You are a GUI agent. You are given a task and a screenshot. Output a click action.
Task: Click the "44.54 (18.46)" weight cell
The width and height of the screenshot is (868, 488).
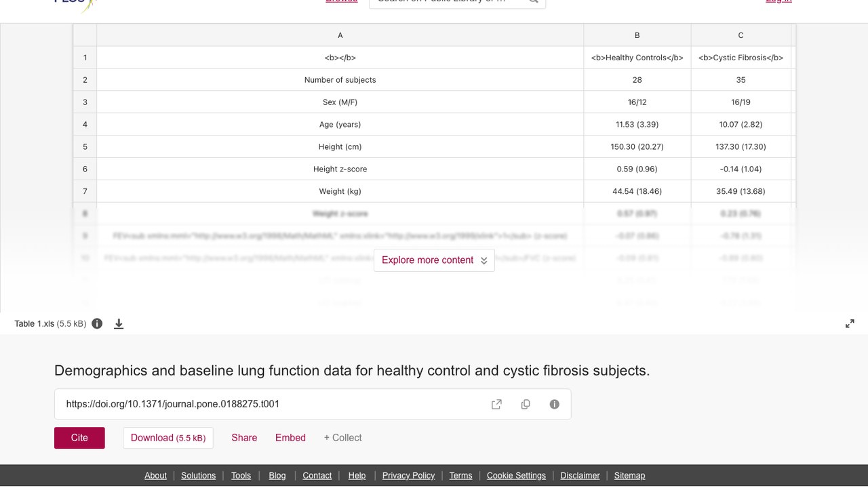(x=637, y=192)
